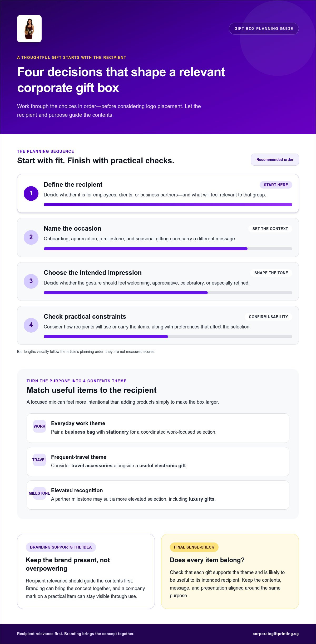Click the Check practical constraints progress bar

[168, 337]
